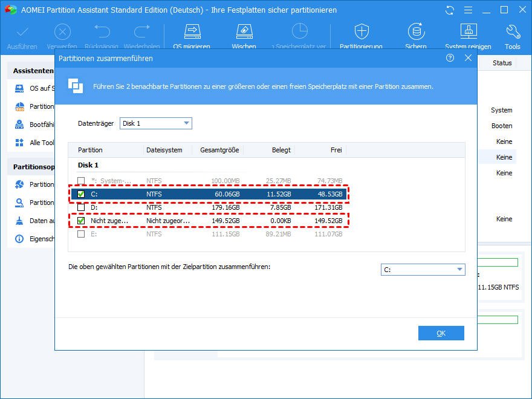
Task: Click the Rückgängig undo arrow
Action: 102,31
